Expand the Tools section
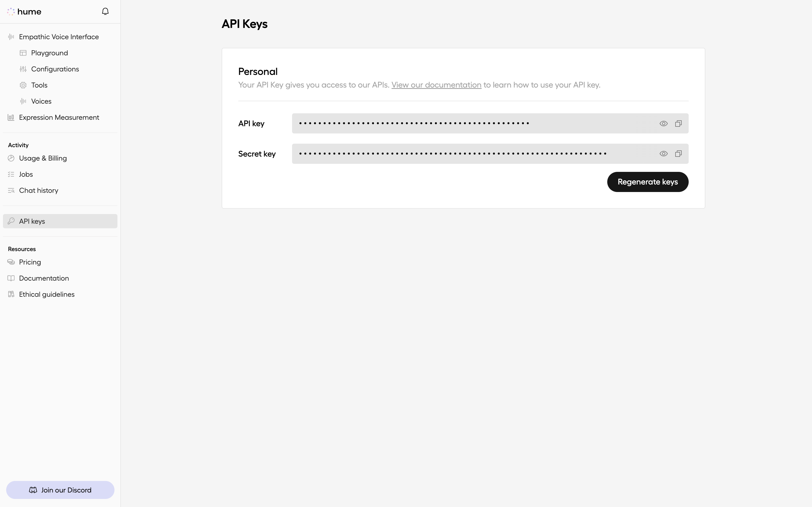This screenshot has height=507, width=812. pyautogui.click(x=39, y=85)
